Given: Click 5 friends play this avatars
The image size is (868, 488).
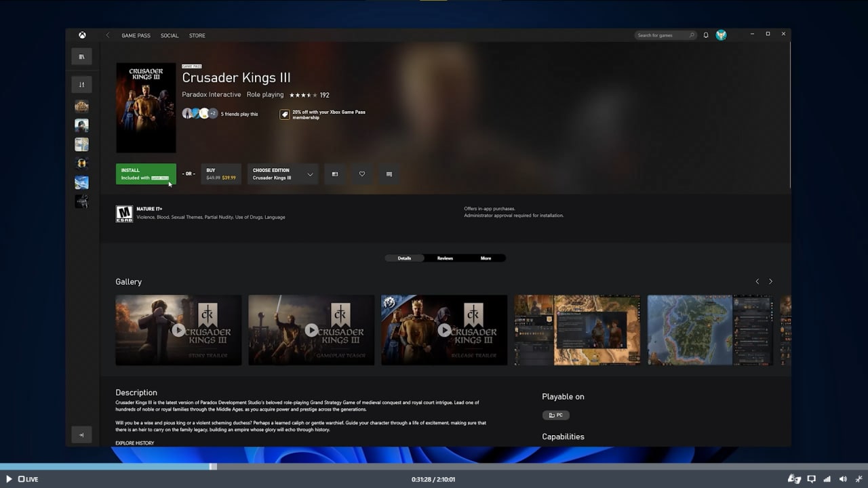Looking at the screenshot, I should pos(200,114).
